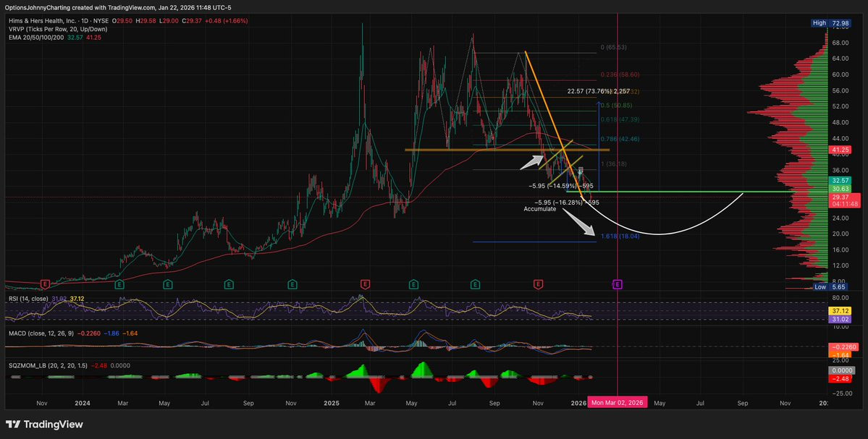Click the green earnings marker at May 2024
868x439 pixels.
pos(167,284)
